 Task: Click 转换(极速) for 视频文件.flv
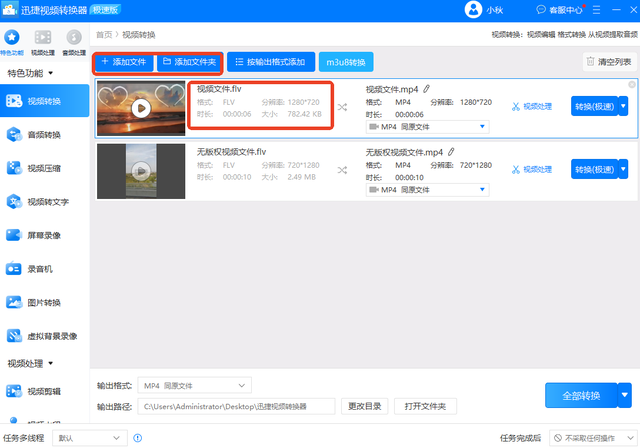pyautogui.click(x=594, y=106)
